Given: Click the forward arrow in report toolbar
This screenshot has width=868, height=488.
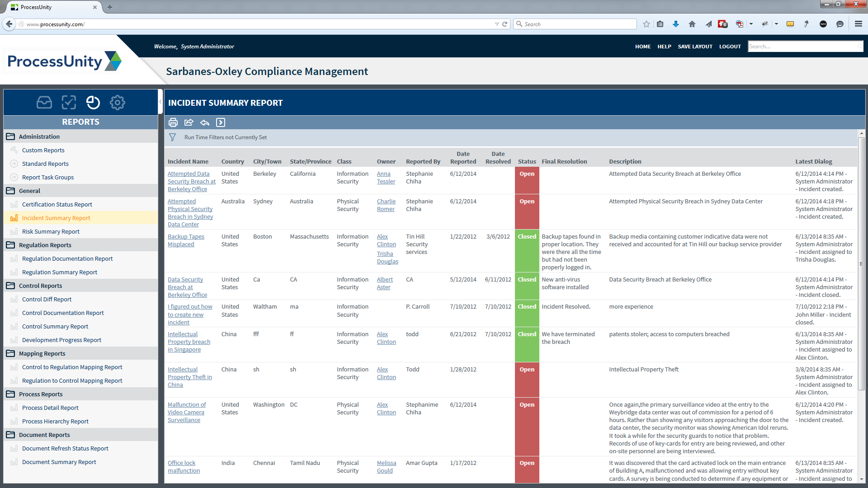Looking at the screenshot, I should coord(221,122).
